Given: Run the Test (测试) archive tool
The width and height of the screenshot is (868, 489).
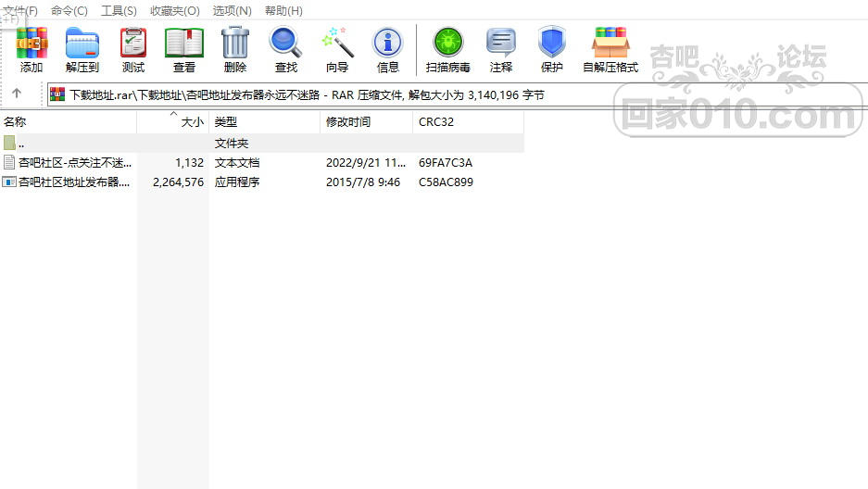Looking at the screenshot, I should [x=133, y=43].
